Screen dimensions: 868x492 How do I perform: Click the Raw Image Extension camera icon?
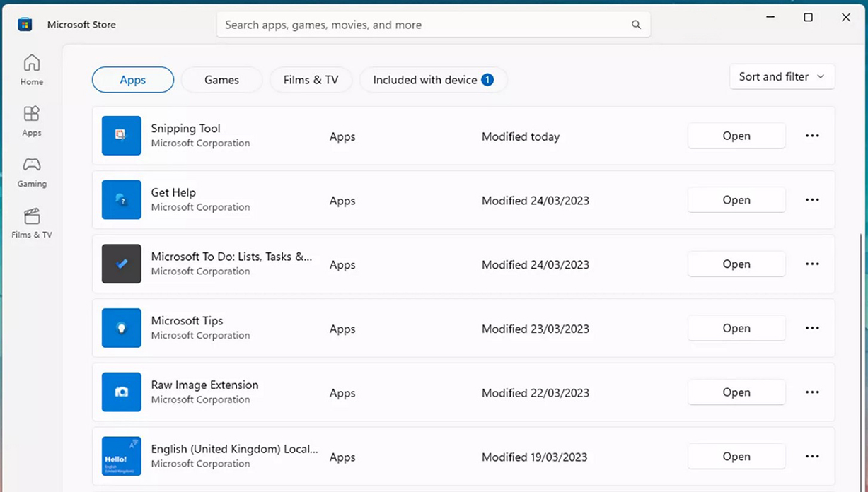click(x=121, y=392)
